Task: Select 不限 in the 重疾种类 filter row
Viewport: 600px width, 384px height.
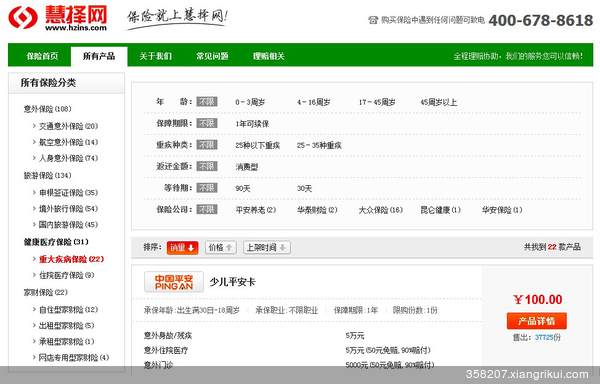Action: click(207, 145)
